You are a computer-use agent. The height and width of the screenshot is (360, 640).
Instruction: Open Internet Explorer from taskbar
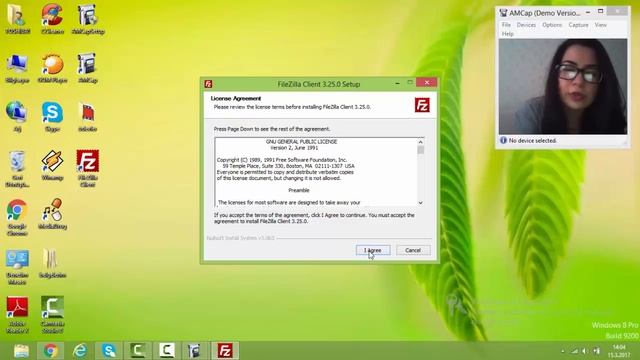coord(80,351)
